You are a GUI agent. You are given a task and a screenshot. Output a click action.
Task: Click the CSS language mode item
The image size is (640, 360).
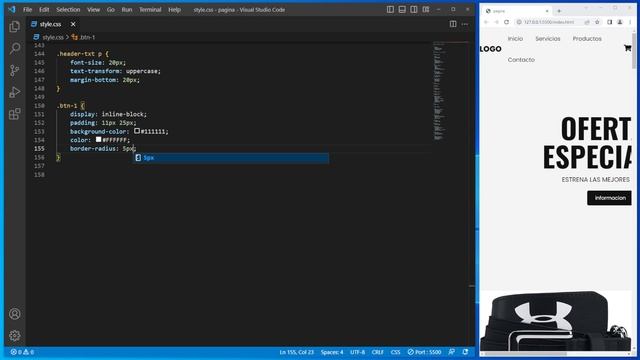(x=396, y=352)
